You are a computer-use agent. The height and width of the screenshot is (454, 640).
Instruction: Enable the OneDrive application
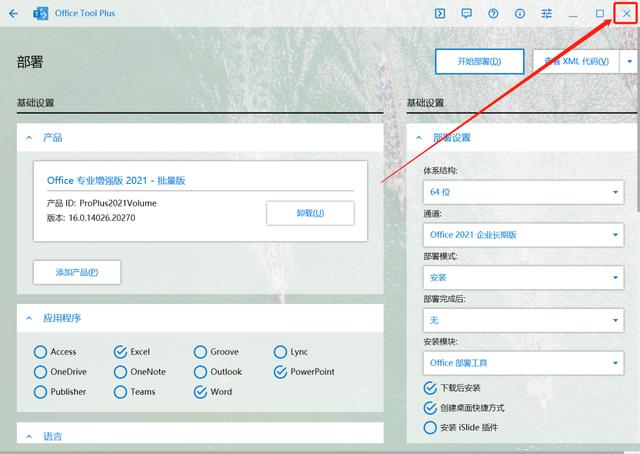40,372
